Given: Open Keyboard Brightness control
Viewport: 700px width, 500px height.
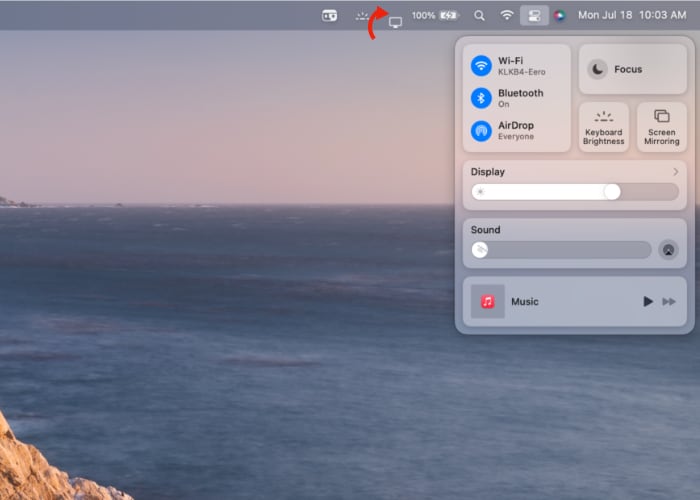Looking at the screenshot, I should (604, 127).
